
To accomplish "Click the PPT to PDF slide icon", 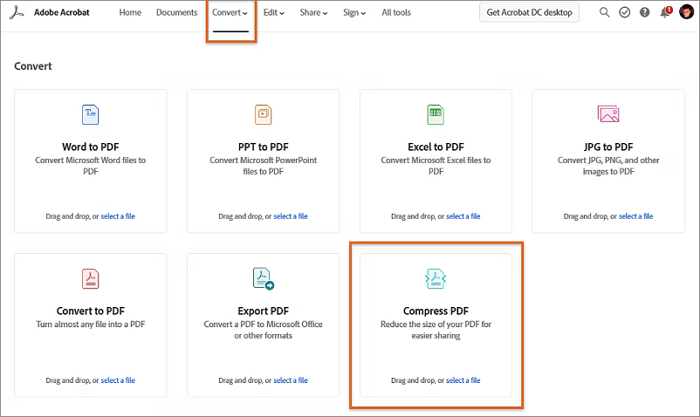I will pyautogui.click(x=263, y=114).
